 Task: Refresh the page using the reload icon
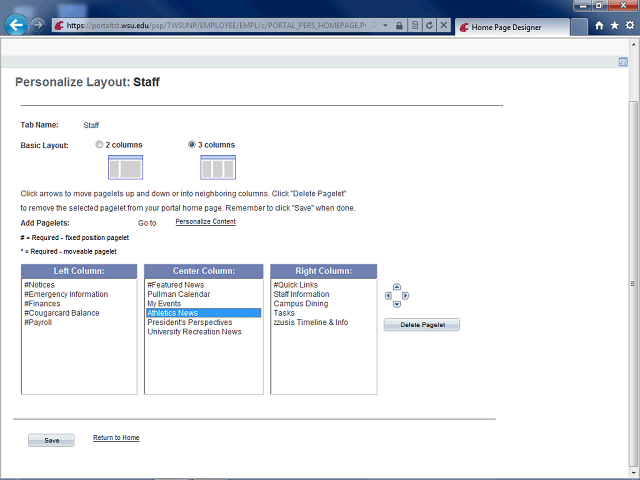pos(429,25)
